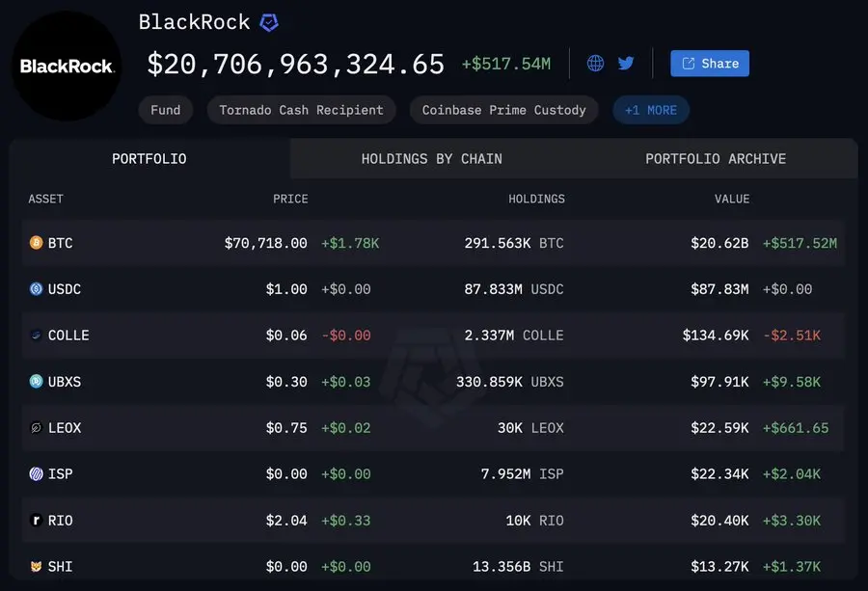Sort by the VALUE column header
868x591 pixels.
pyautogui.click(x=732, y=199)
